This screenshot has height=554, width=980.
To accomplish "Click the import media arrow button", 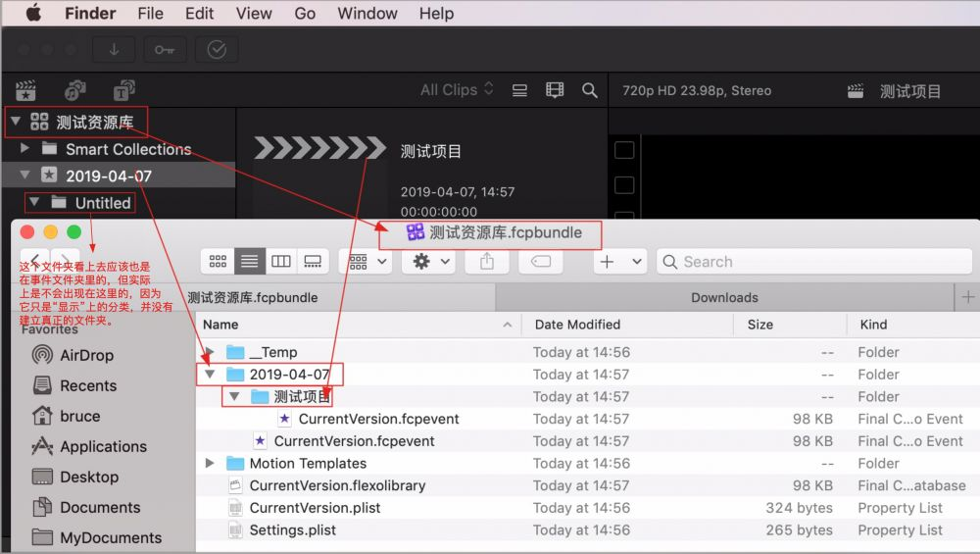I will pyautogui.click(x=114, y=49).
